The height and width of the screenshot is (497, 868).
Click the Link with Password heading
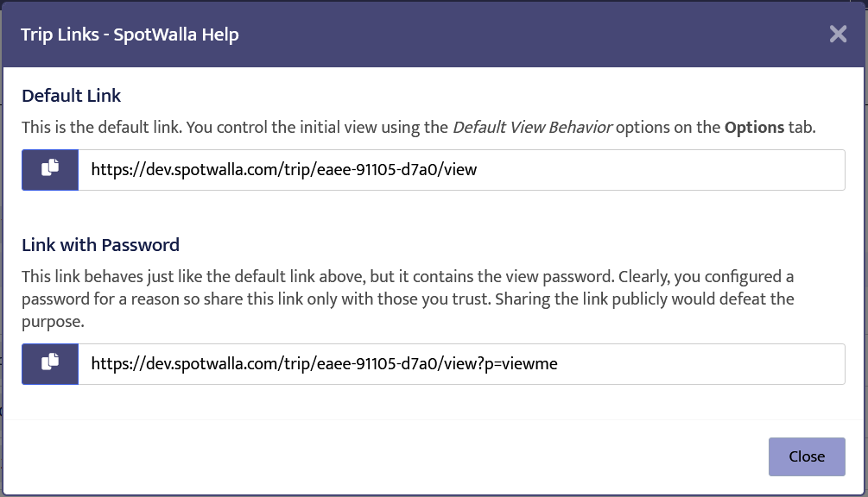pyautogui.click(x=100, y=245)
